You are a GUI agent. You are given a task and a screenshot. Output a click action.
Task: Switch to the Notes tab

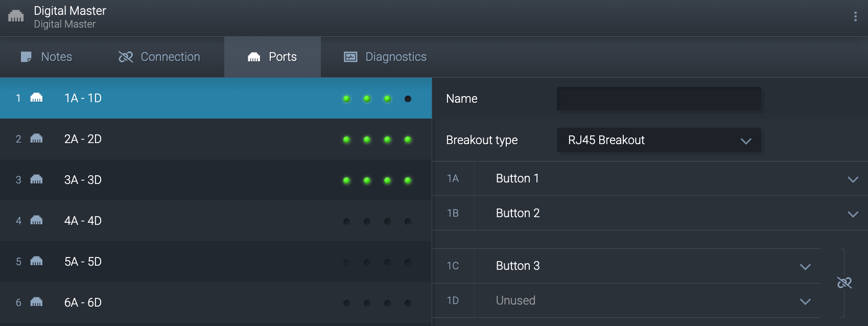(46, 57)
